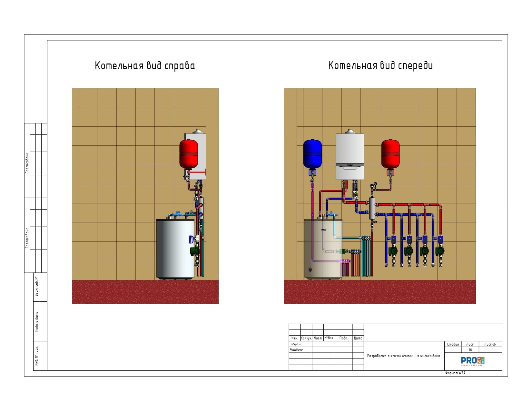Click the 'Инв. № подл.' side label
The height and width of the screenshot is (411, 532).
(x=36, y=356)
